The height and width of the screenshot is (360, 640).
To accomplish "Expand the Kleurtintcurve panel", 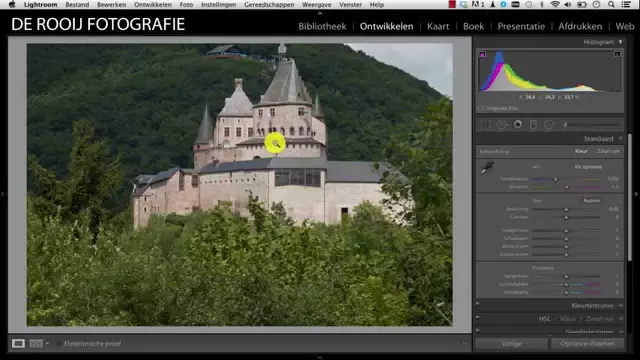I will point(620,306).
